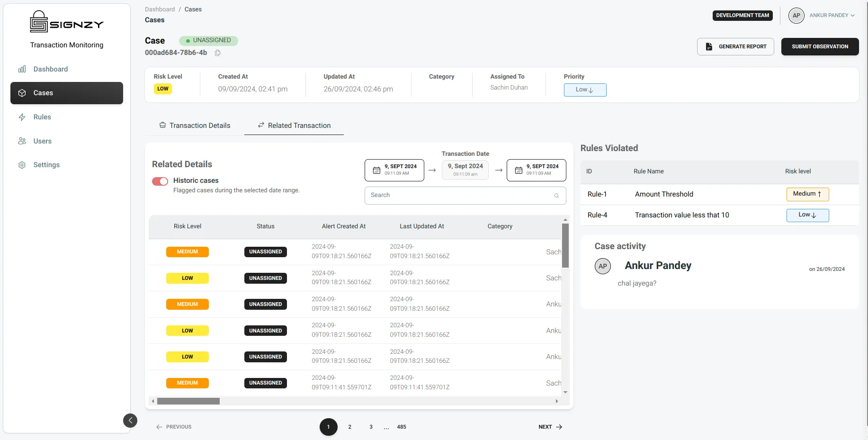Click the calendar icon in end date box

click(519, 170)
